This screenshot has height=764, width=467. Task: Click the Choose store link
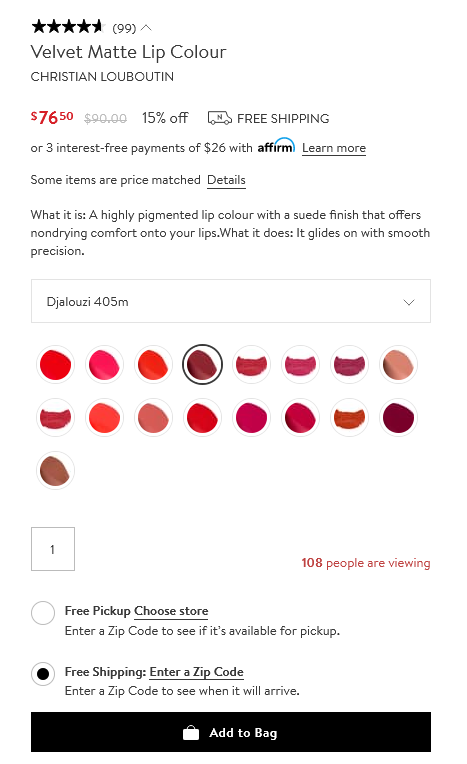pos(171,611)
